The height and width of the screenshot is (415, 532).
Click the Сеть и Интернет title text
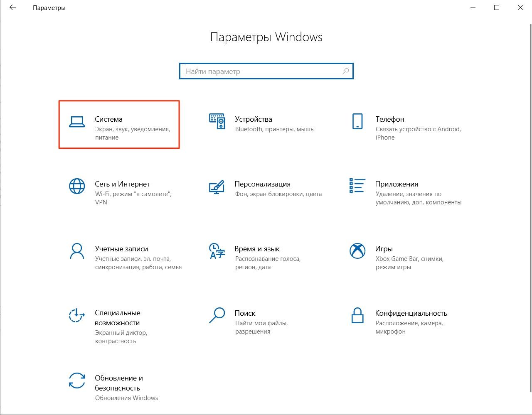(x=122, y=184)
